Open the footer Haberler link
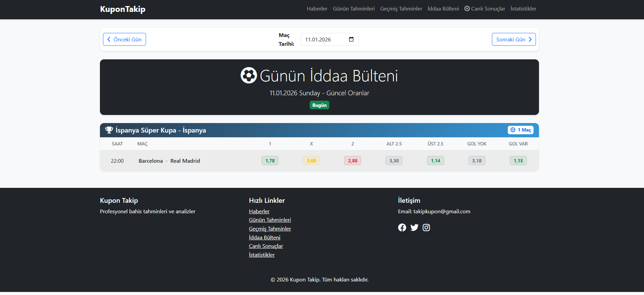This screenshot has height=295, width=644. (x=259, y=211)
